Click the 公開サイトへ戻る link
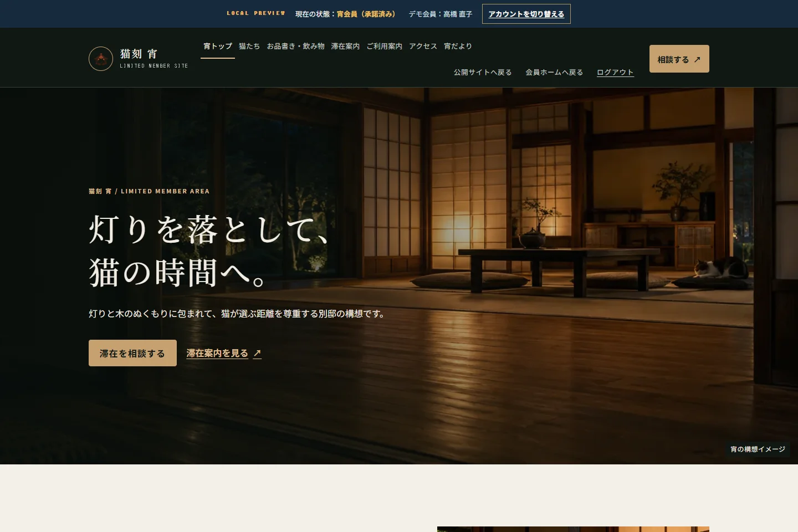The height and width of the screenshot is (532, 798). click(483, 73)
